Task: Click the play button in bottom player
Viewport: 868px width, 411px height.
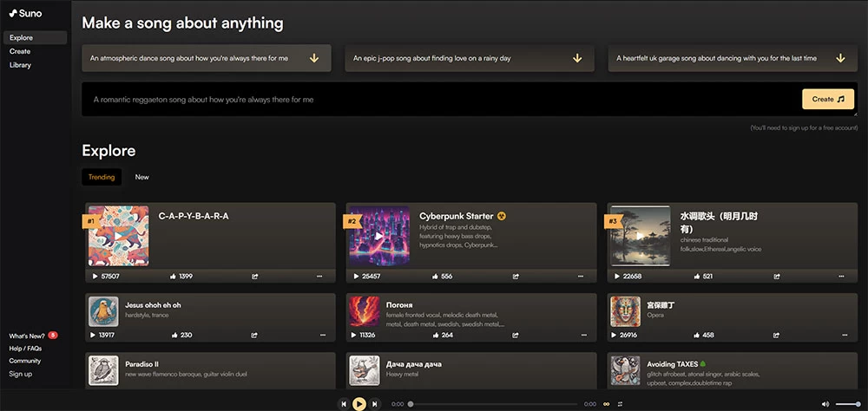Action: [359, 403]
